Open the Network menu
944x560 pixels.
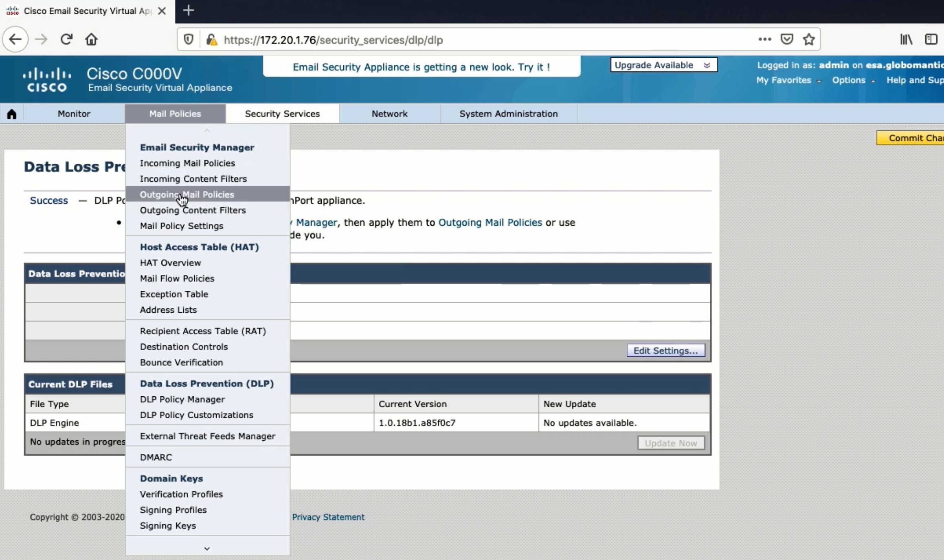pos(389,114)
